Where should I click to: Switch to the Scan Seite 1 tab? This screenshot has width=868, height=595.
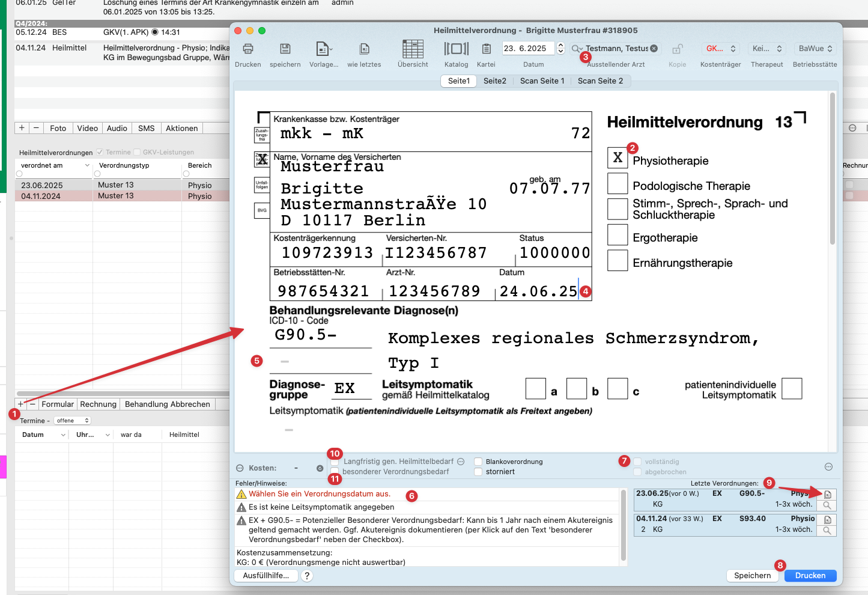[542, 81]
